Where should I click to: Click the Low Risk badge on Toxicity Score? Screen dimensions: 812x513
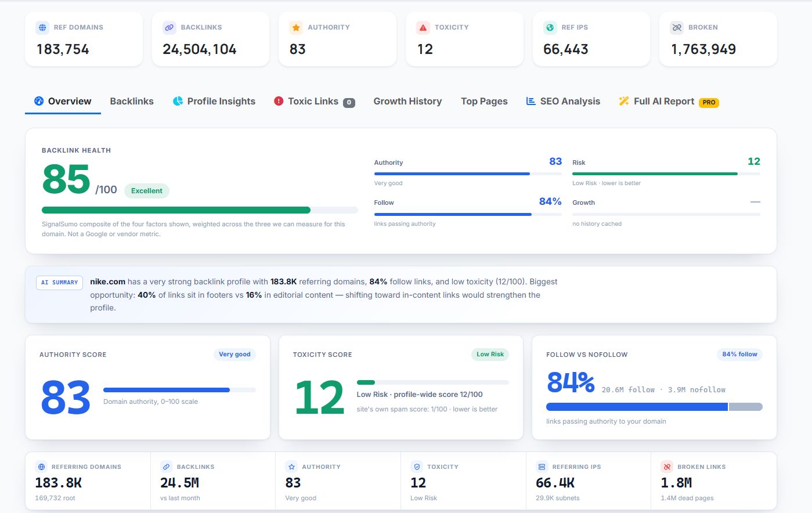point(490,354)
